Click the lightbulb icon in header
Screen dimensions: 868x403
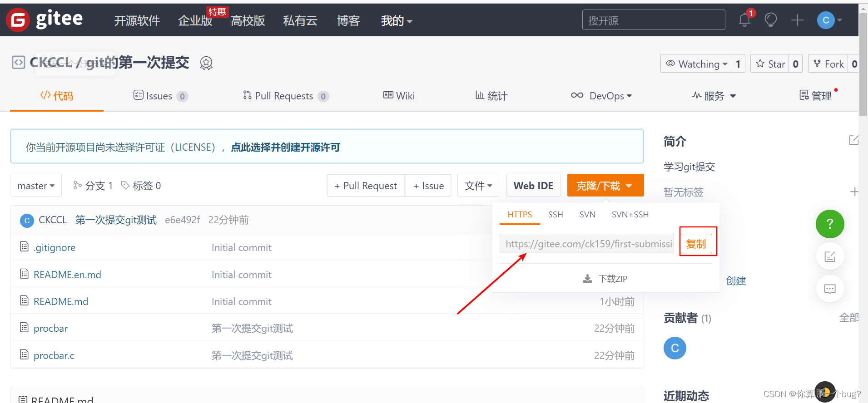[x=771, y=20]
